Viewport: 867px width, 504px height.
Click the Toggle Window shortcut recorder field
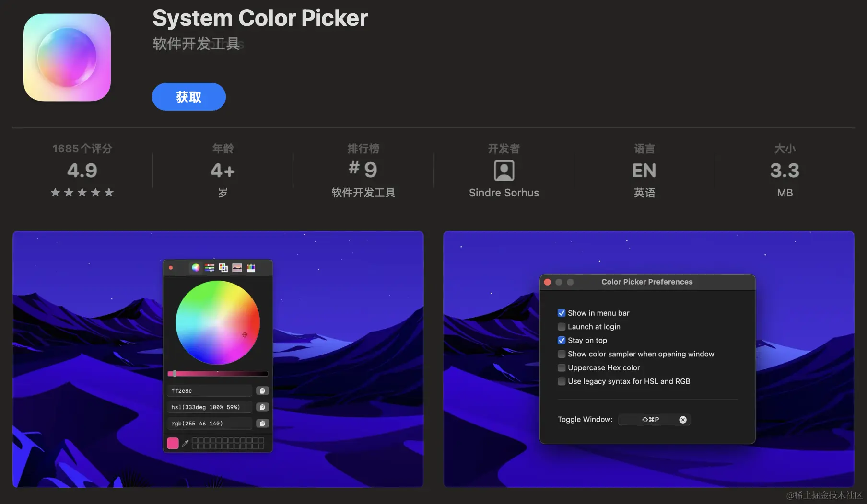654,420
